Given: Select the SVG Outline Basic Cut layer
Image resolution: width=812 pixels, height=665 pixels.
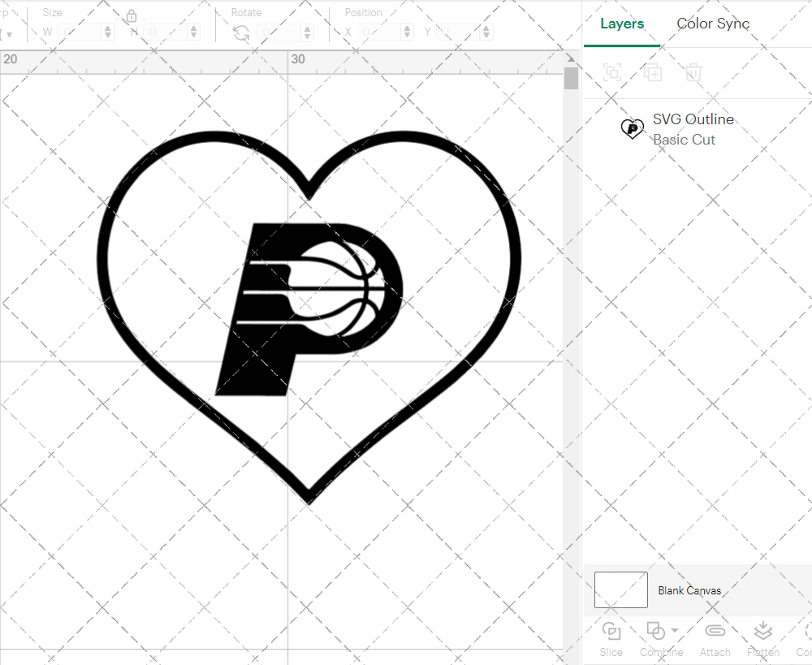Looking at the screenshot, I should point(693,127).
